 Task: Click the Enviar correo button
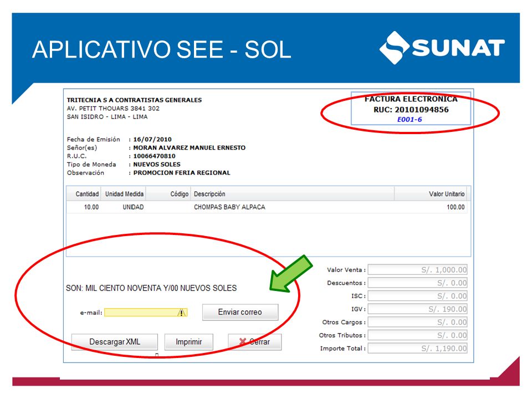[x=240, y=312]
